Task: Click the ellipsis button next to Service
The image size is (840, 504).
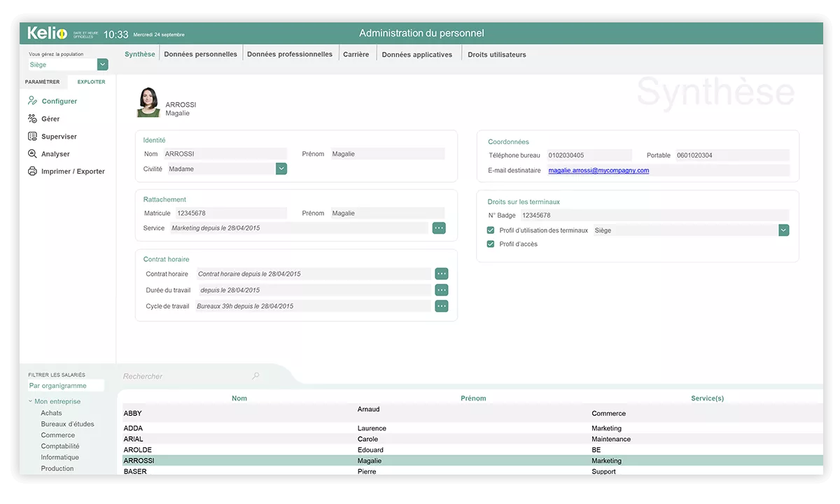Action: pyautogui.click(x=439, y=227)
